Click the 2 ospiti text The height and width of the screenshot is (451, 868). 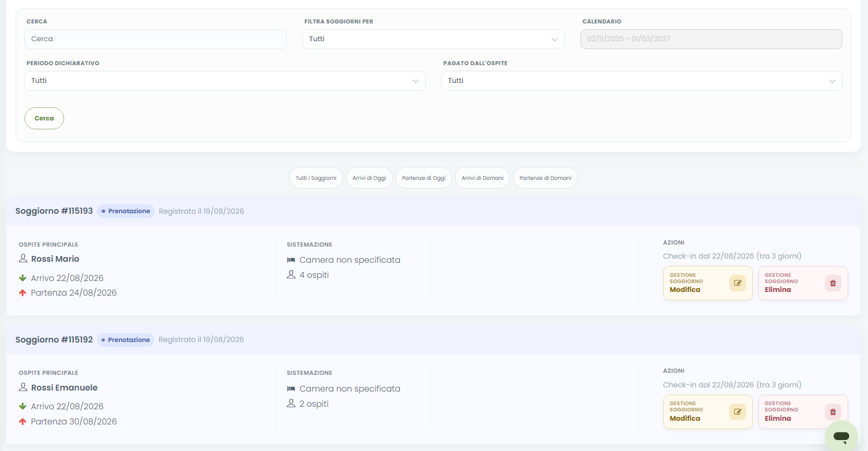click(x=314, y=404)
